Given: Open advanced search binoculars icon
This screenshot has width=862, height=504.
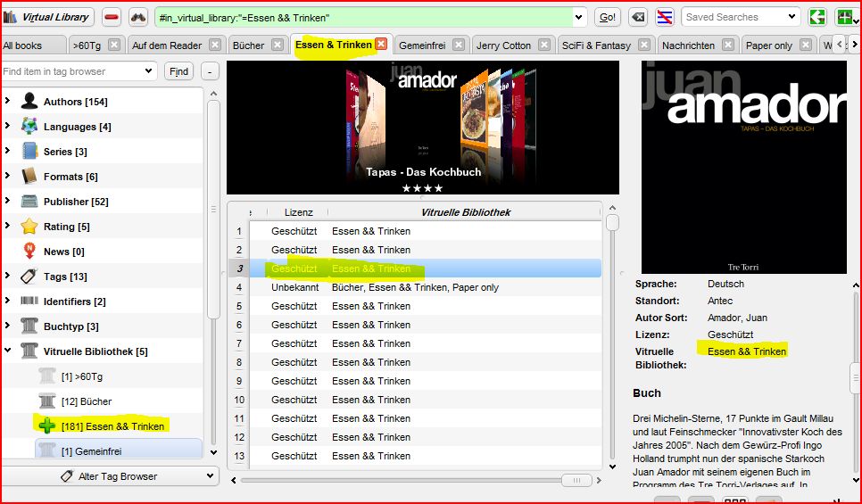Looking at the screenshot, I should 138,18.
